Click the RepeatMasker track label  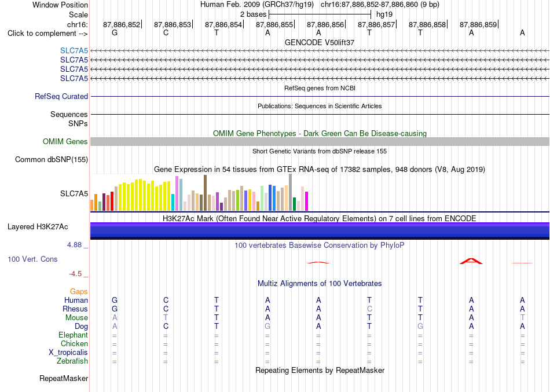(64, 378)
